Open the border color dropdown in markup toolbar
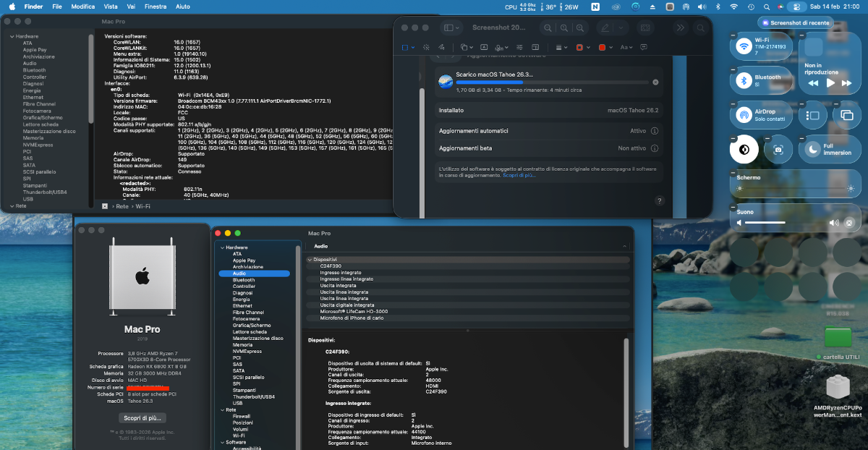This screenshot has height=450, width=868. click(582, 47)
